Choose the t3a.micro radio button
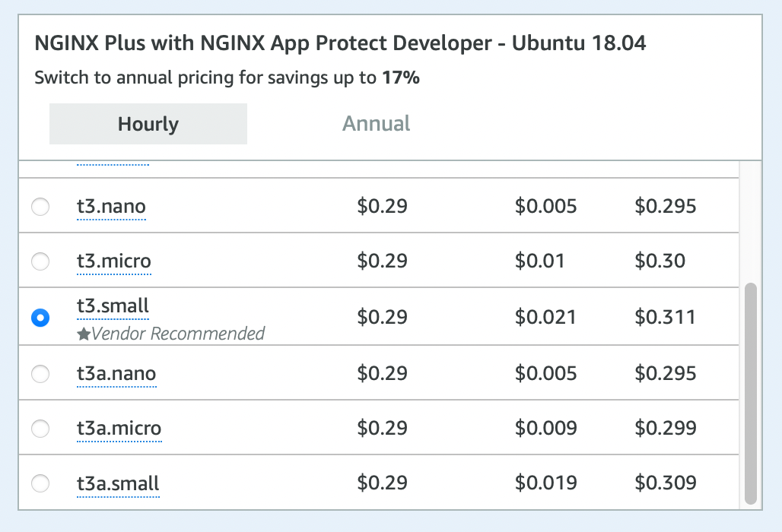 pos(40,429)
